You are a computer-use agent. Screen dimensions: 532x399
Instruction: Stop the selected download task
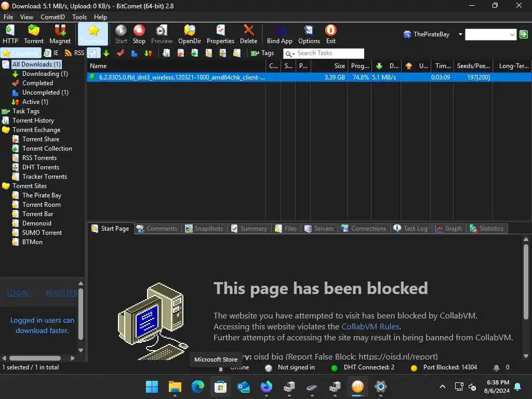pos(139,34)
